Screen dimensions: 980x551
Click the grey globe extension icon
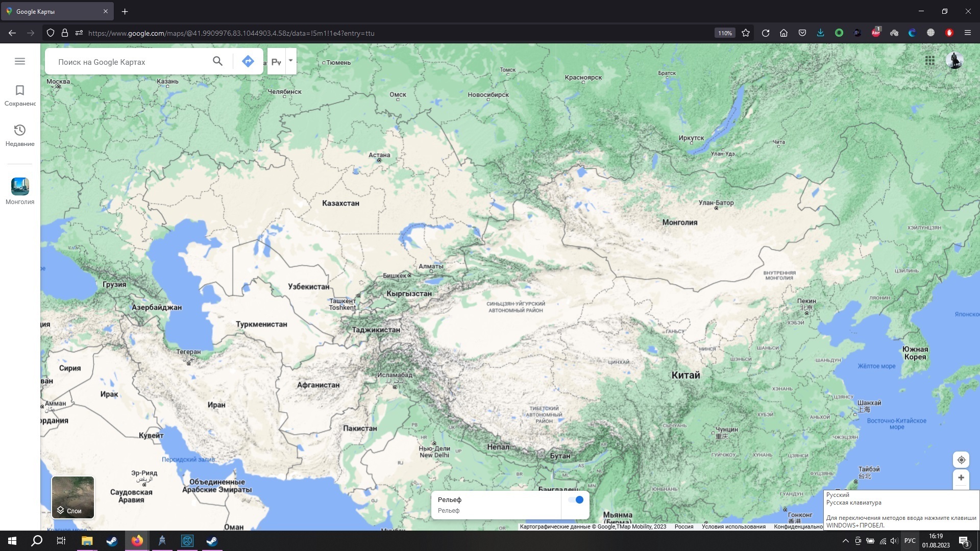coord(931,33)
